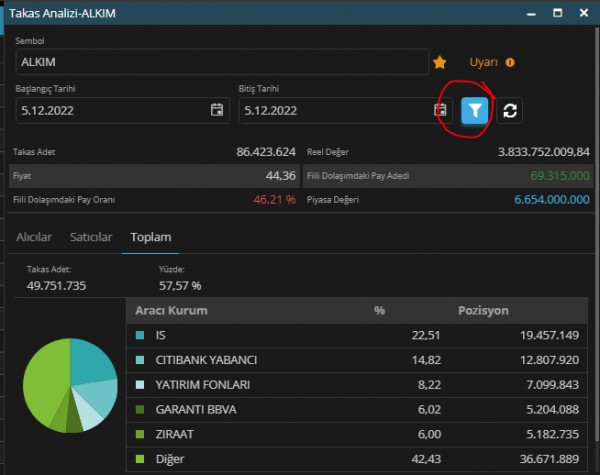Click position value 12.807.920
600x475 pixels.
point(549,360)
